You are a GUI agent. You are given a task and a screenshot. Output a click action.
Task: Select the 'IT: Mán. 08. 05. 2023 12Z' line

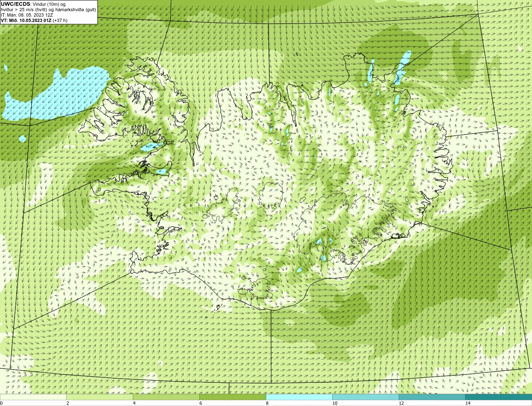[x=27, y=15]
